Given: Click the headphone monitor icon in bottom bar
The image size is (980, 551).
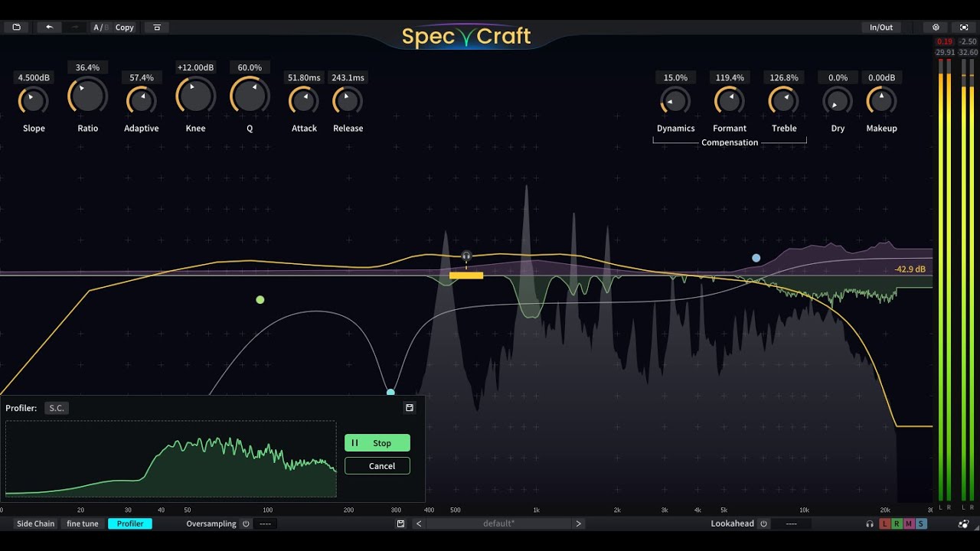Looking at the screenshot, I should coord(870,523).
